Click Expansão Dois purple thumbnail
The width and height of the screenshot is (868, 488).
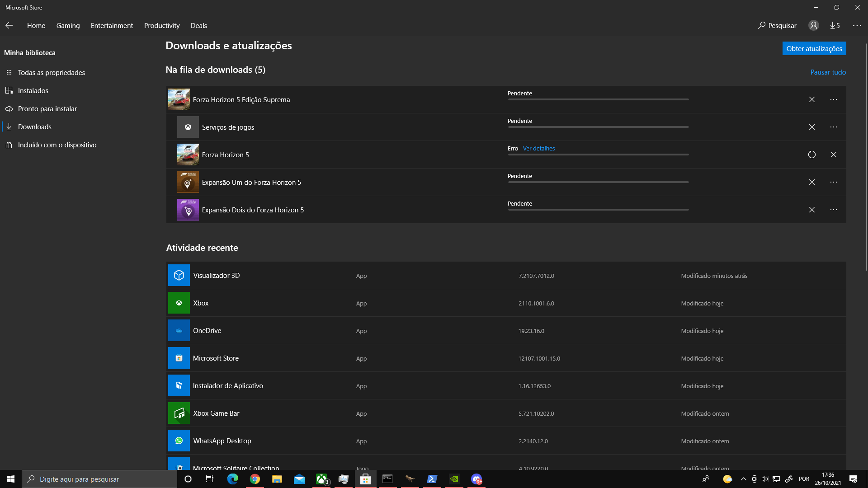(x=188, y=210)
